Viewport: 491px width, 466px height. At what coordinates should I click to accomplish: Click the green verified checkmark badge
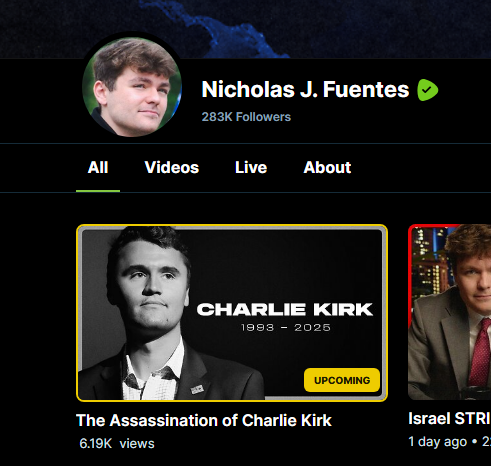[427, 90]
